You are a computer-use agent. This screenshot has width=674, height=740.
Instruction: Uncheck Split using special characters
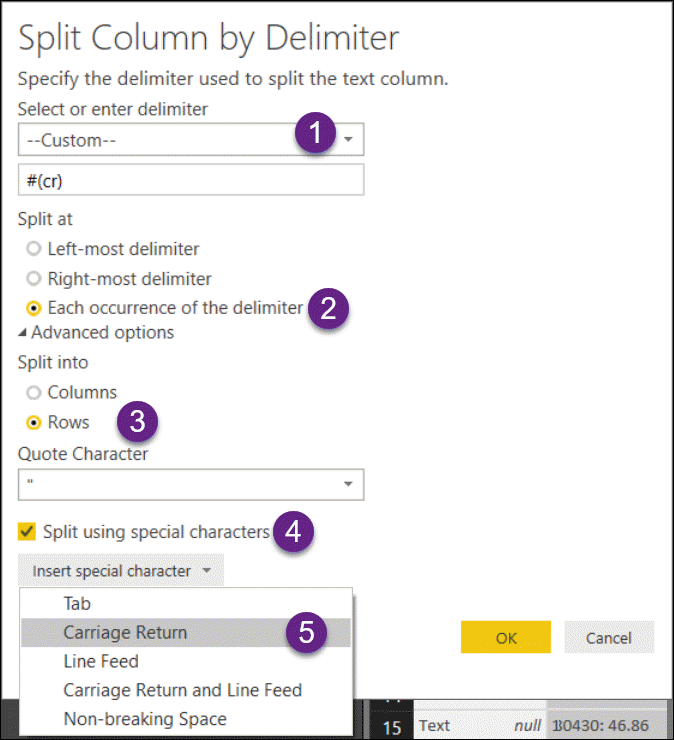(x=26, y=531)
